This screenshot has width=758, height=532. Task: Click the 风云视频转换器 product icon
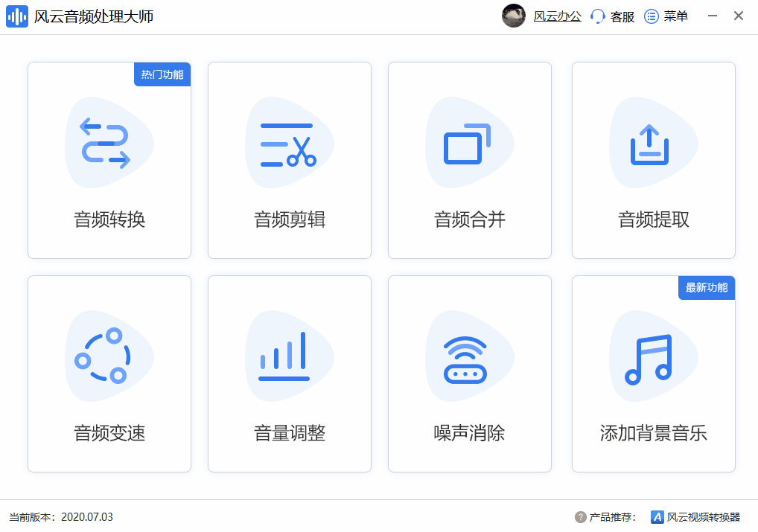click(x=657, y=517)
